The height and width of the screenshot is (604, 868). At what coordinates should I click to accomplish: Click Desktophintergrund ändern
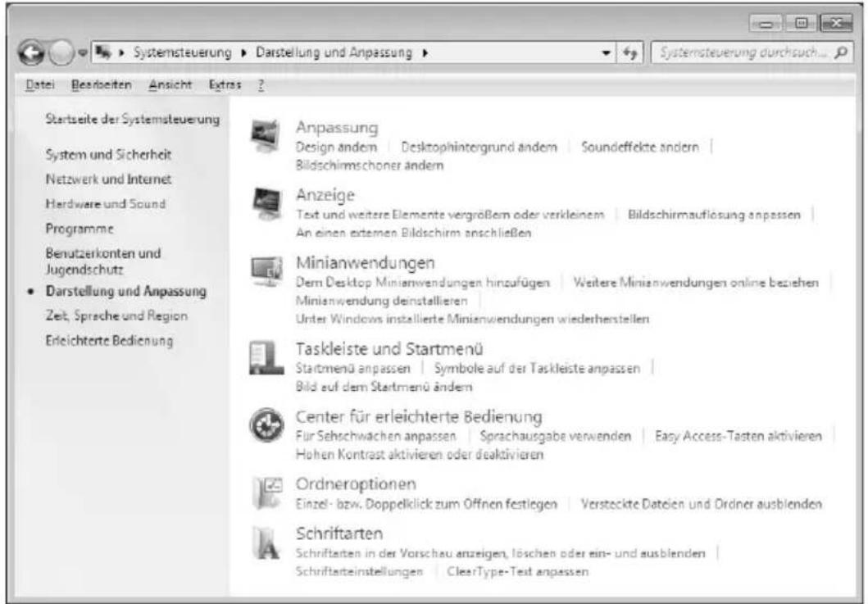479,148
